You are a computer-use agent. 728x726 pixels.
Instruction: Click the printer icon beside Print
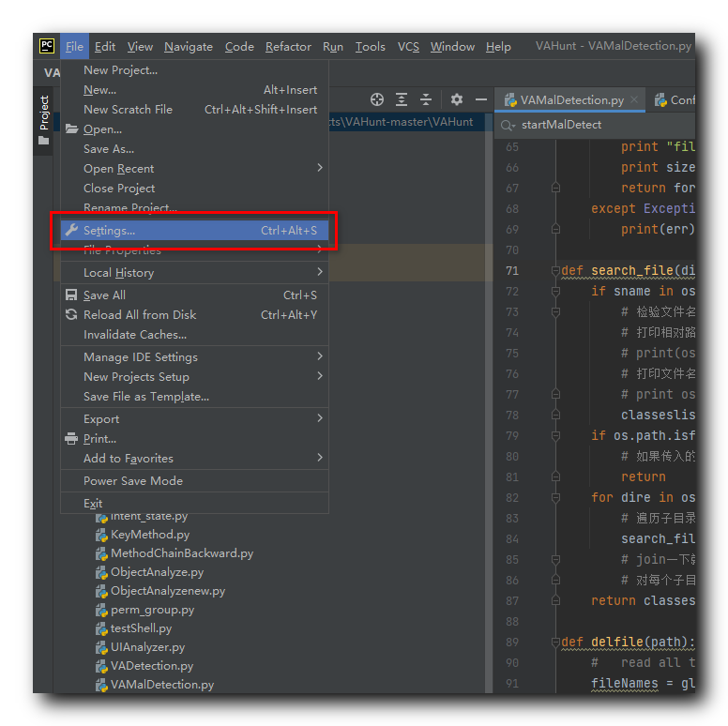71,438
